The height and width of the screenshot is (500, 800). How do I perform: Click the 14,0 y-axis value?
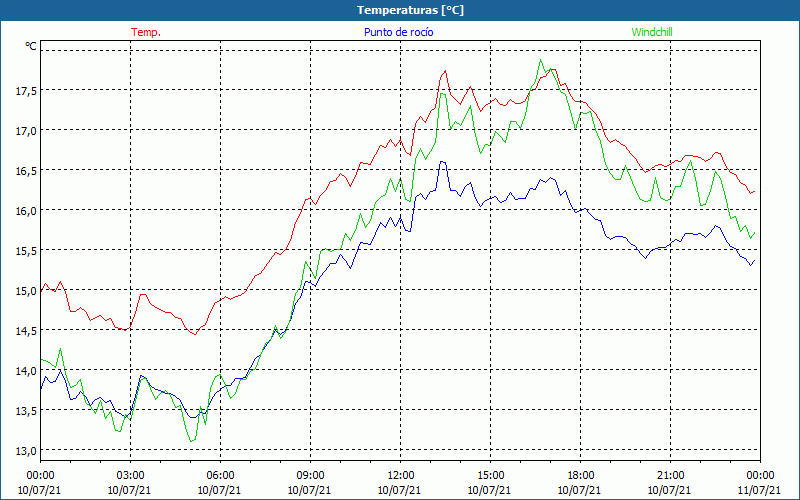click(x=26, y=370)
